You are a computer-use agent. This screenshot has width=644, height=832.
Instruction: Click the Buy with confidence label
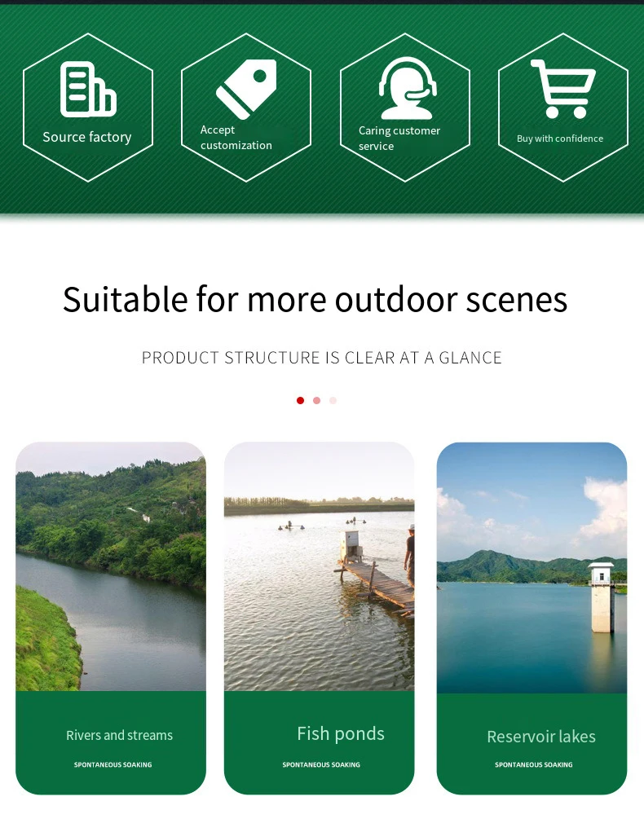click(x=560, y=139)
